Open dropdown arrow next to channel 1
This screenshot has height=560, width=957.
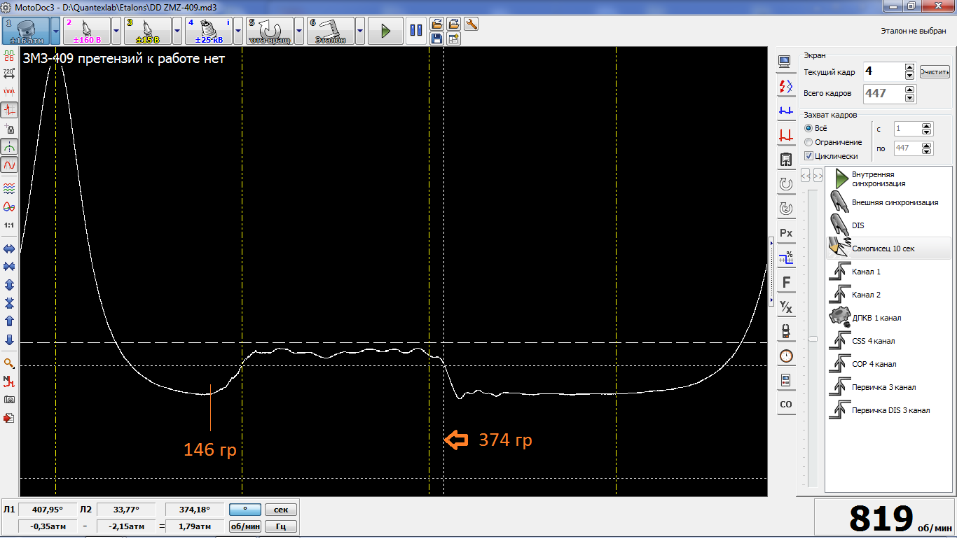[55, 31]
